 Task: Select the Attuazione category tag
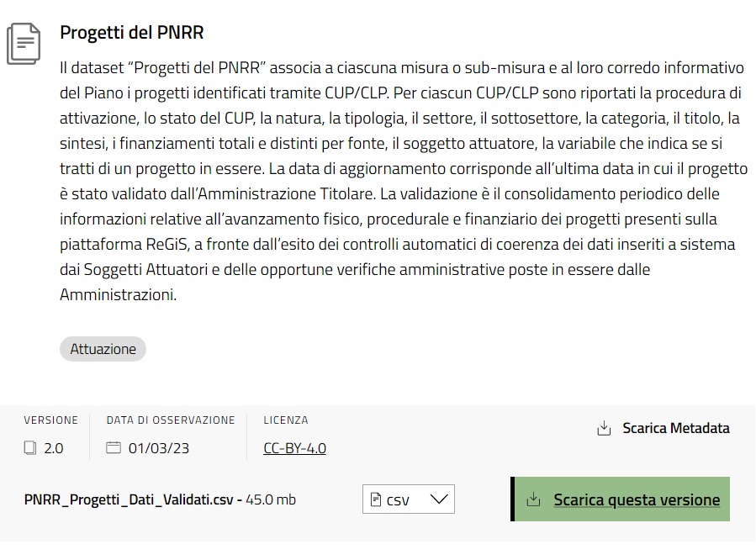[103, 349]
